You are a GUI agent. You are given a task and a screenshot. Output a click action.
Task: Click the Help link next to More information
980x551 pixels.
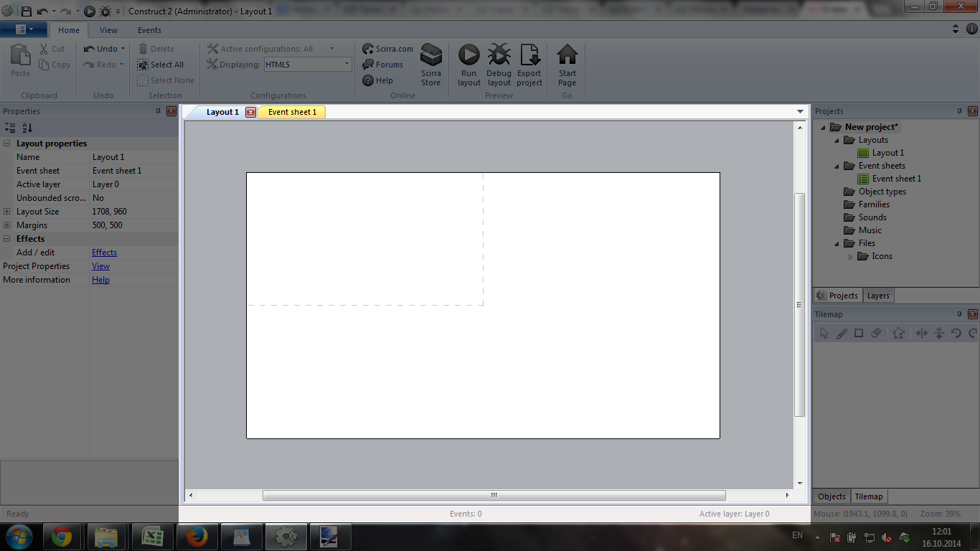pos(100,280)
